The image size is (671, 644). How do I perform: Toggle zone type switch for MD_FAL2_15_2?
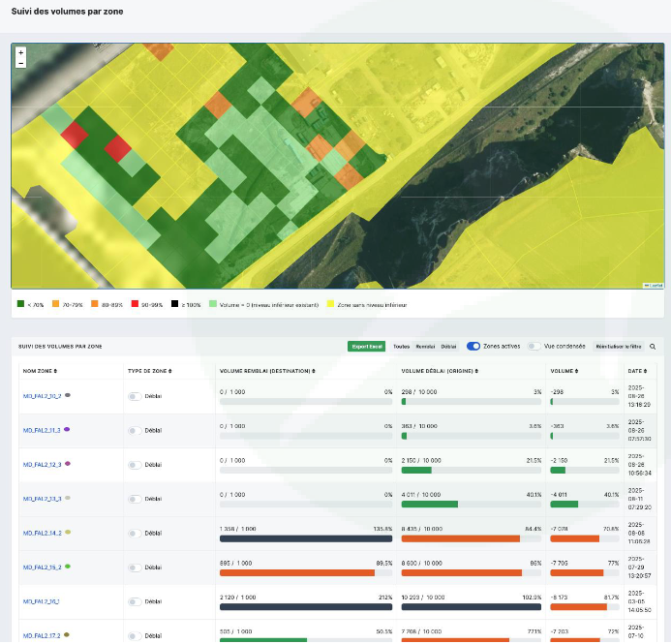(x=135, y=567)
